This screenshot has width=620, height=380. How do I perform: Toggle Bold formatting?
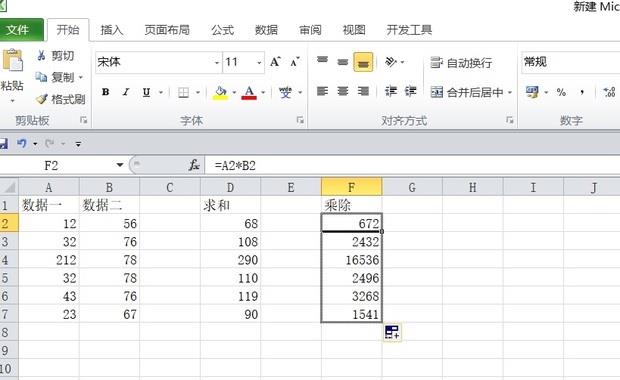pyautogui.click(x=106, y=92)
